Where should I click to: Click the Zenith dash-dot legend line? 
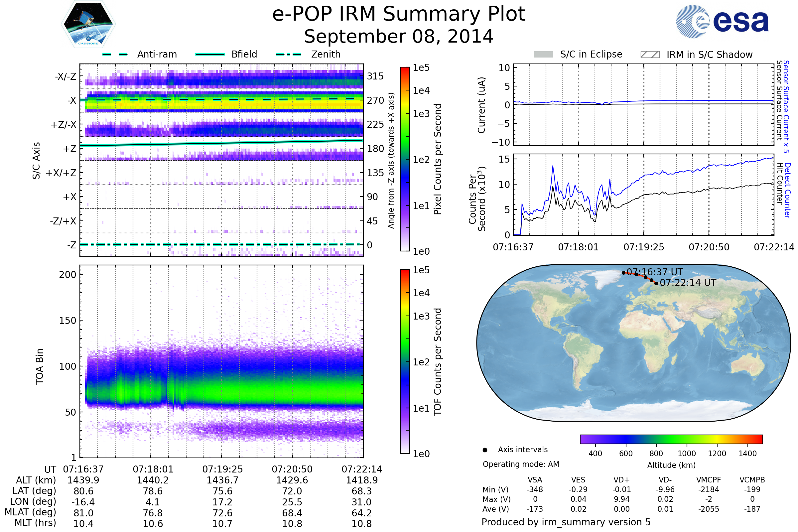[x=289, y=54]
